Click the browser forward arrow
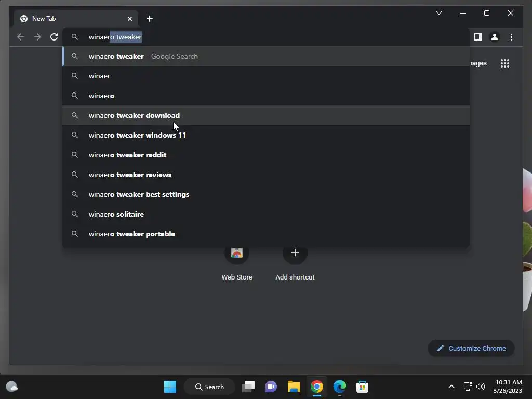The width and height of the screenshot is (532, 399). [x=37, y=37]
